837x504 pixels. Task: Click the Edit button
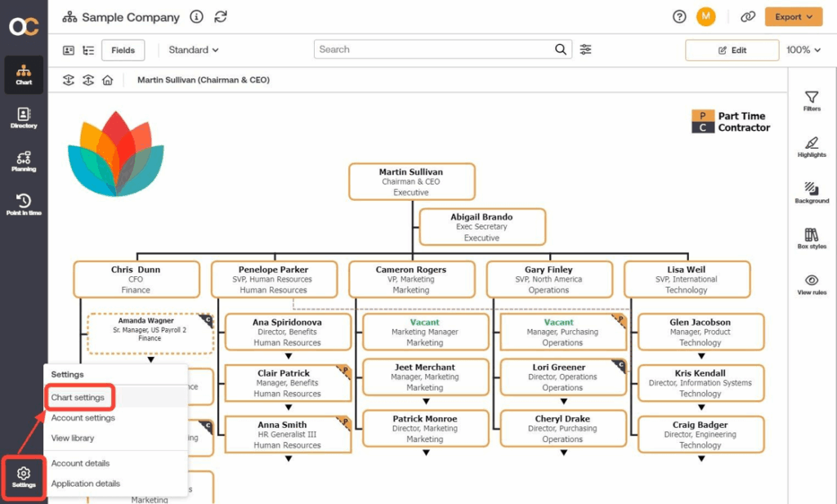pos(732,50)
